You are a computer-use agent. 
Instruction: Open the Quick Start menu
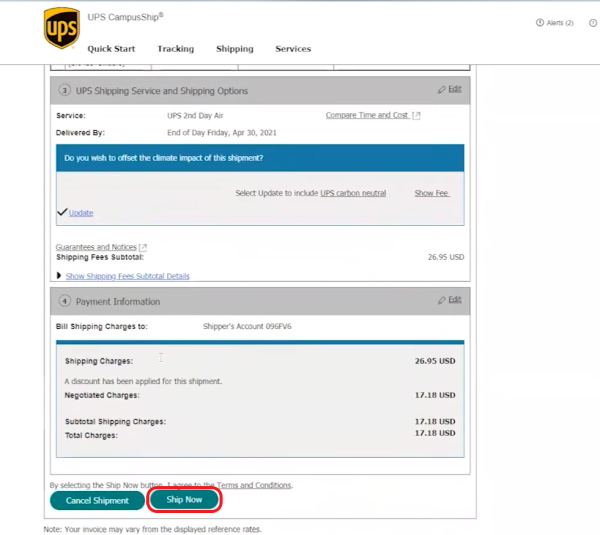pos(111,49)
